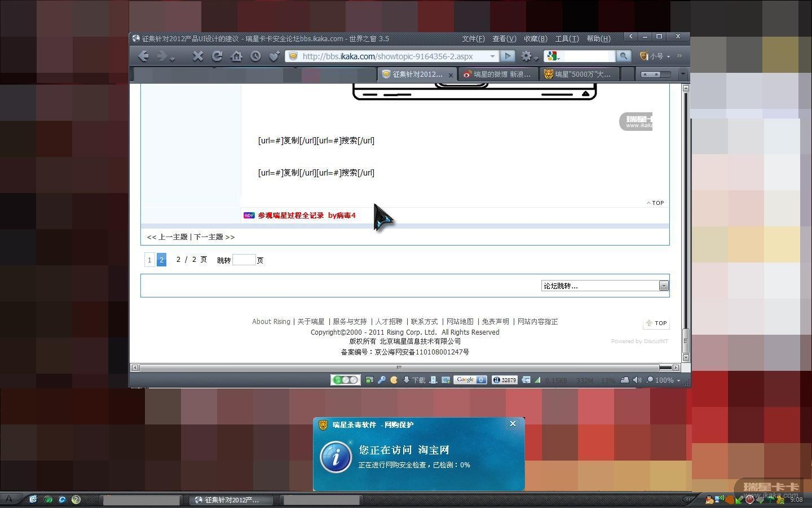Open next topic link 下一主题
This screenshot has height=508, width=812.
tap(209, 237)
